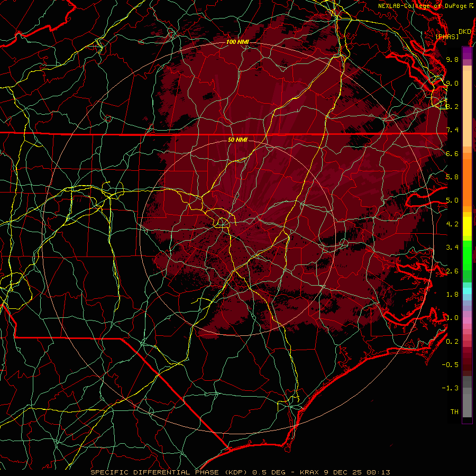
Task: Click the "-1.3" color scale value
Action: point(450,388)
